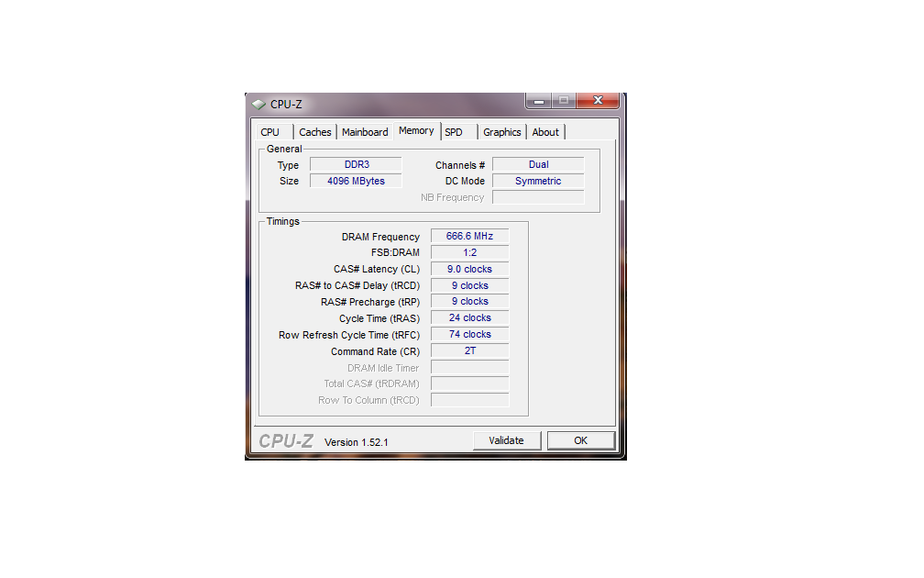Click the DRAM Frequency label
924x578 pixels.
tap(380, 237)
